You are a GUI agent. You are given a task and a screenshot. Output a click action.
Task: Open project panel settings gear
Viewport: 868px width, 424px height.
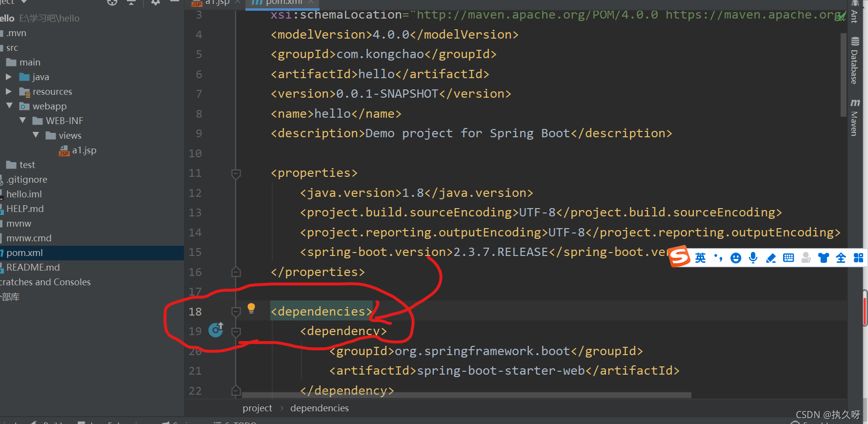[155, 2]
